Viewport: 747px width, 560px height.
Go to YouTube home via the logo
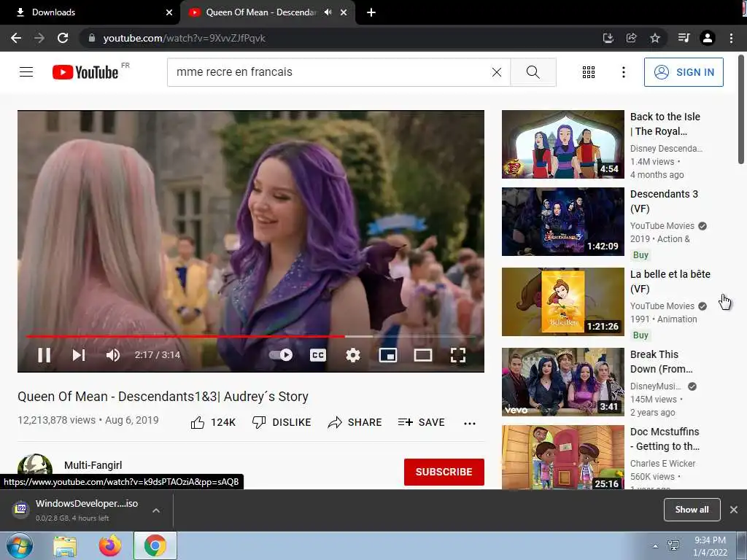(x=85, y=72)
